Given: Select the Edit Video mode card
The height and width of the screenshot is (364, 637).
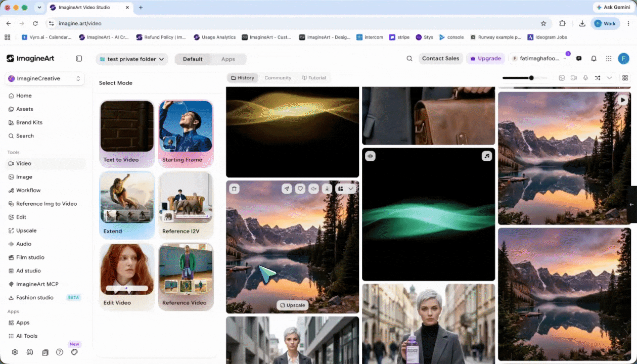Looking at the screenshot, I should [127, 277].
